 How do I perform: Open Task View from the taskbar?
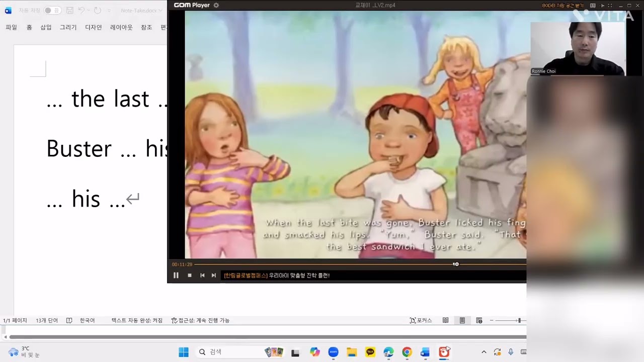(x=295, y=352)
